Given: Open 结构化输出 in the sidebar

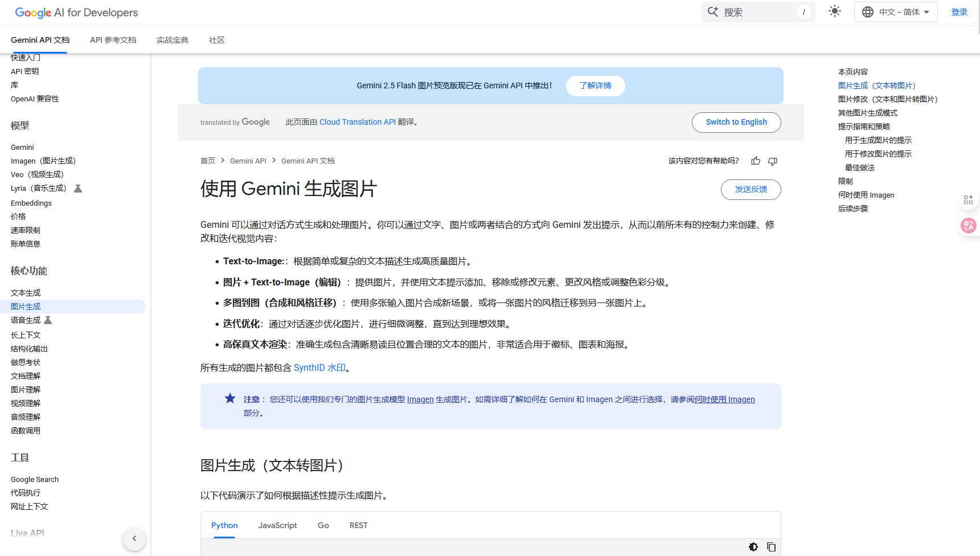Looking at the screenshot, I should [x=29, y=349].
